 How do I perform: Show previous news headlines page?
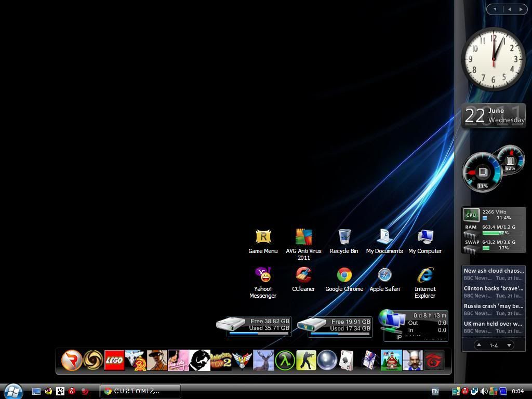pyautogui.click(x=478, y=345)
